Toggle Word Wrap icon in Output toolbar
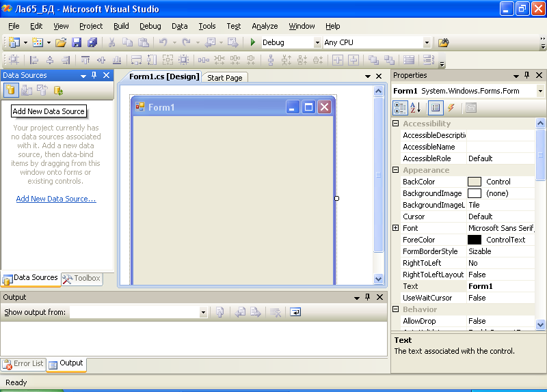547x392 pixels. tap(295, 312)
